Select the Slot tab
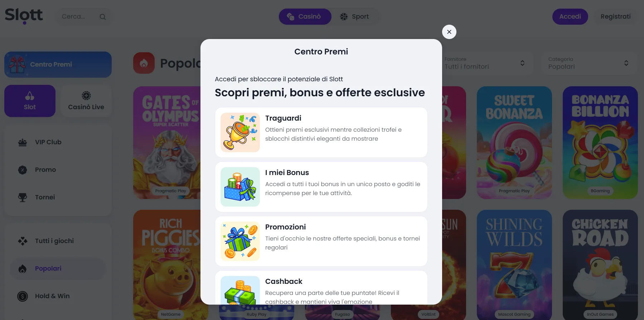Viewport: 644px width, 320px height. pyautogui.click(x=30, y=101)
